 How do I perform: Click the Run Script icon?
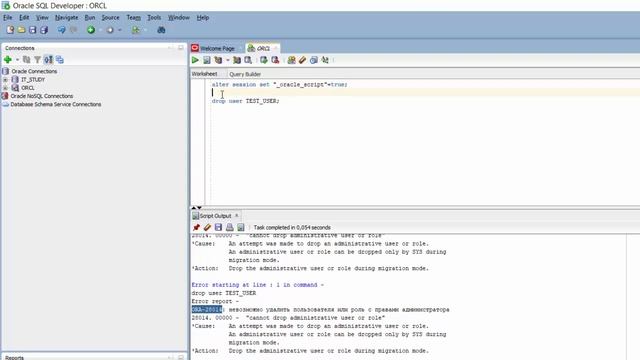click(x=207, y=60)
